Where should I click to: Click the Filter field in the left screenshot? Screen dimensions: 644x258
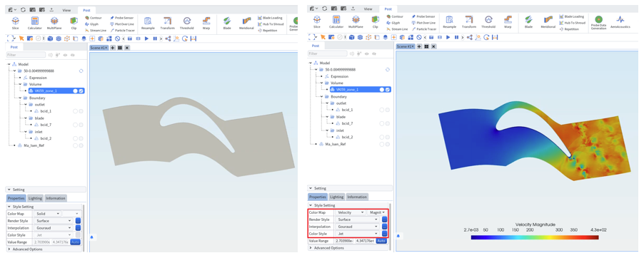coord(26,55)
